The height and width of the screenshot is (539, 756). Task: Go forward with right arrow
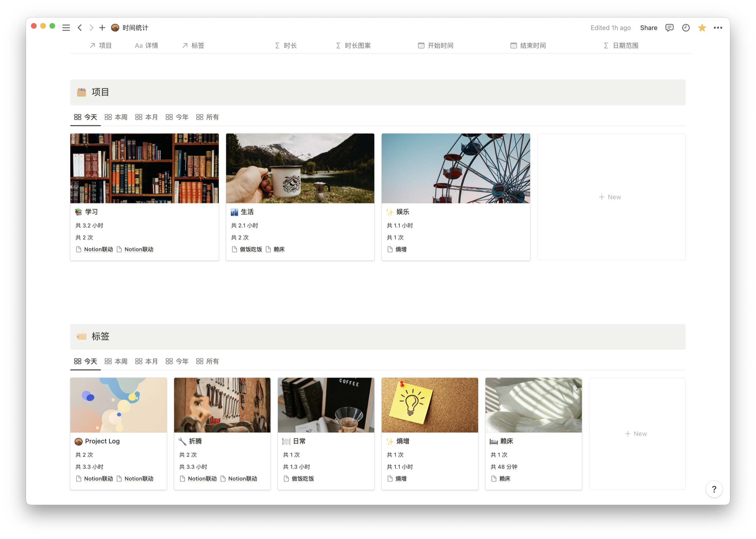91,28
